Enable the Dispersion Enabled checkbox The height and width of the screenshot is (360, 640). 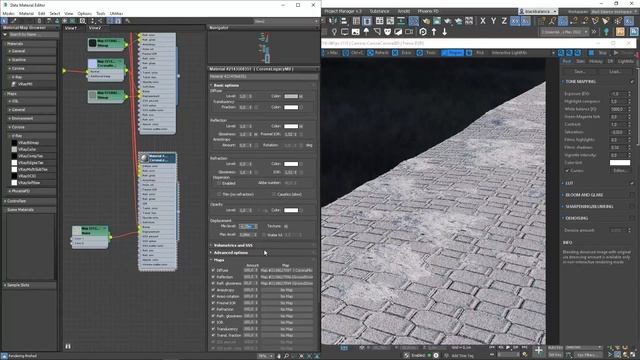tap(219, 183)
